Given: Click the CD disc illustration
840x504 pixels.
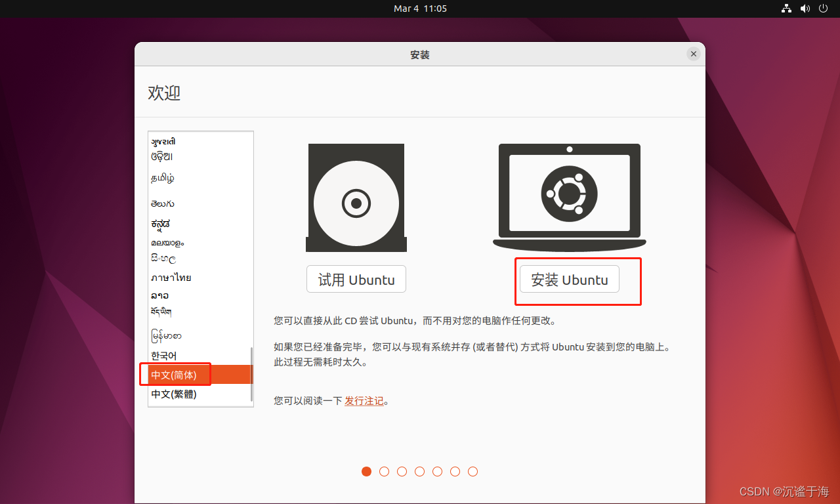Looking at the screenshot, I should (x=356, y=198).
